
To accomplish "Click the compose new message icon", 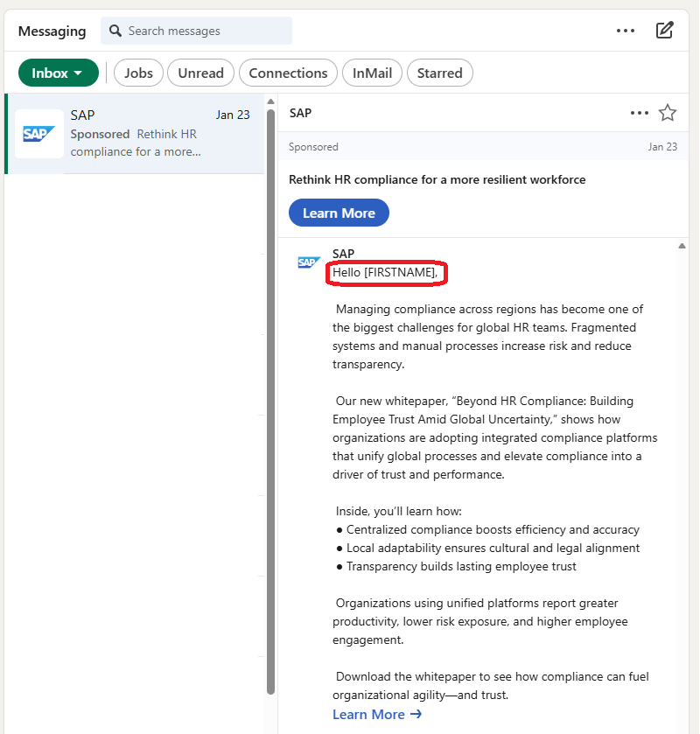I will (x=665, y=31).
